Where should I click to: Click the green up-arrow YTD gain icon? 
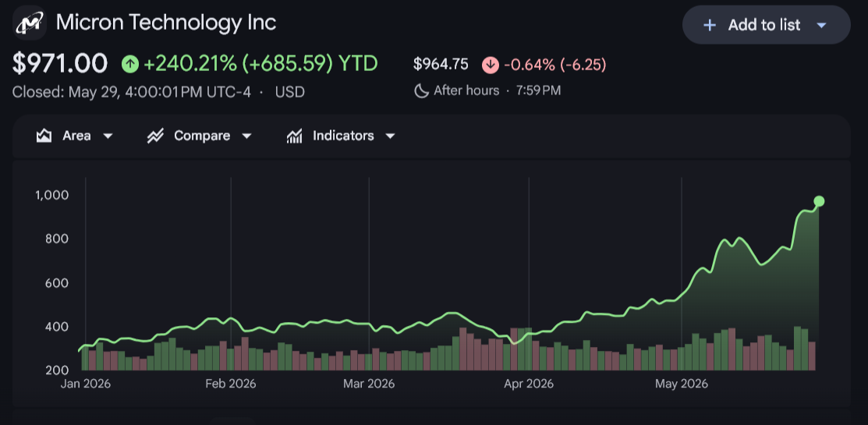click(130, 64)
